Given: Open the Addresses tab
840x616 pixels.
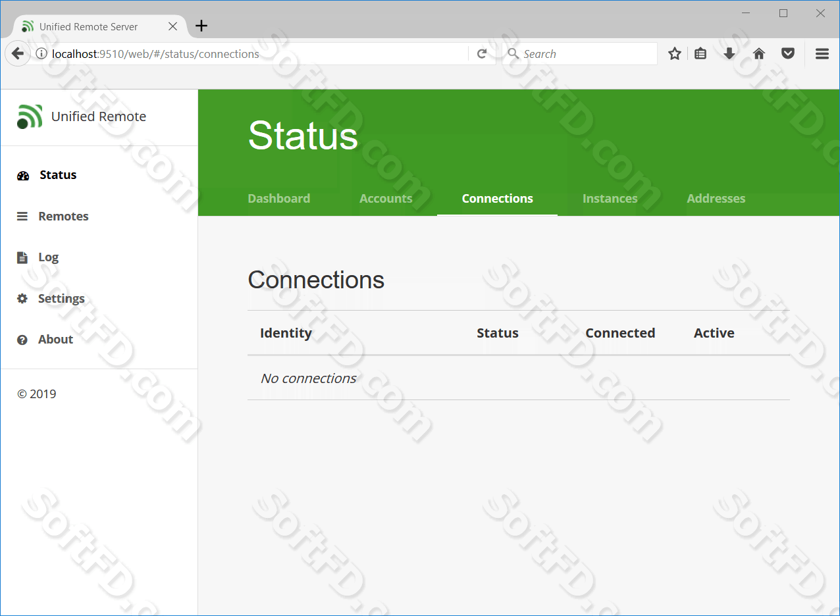Looking at the screenshot, I should coord(716,199).
